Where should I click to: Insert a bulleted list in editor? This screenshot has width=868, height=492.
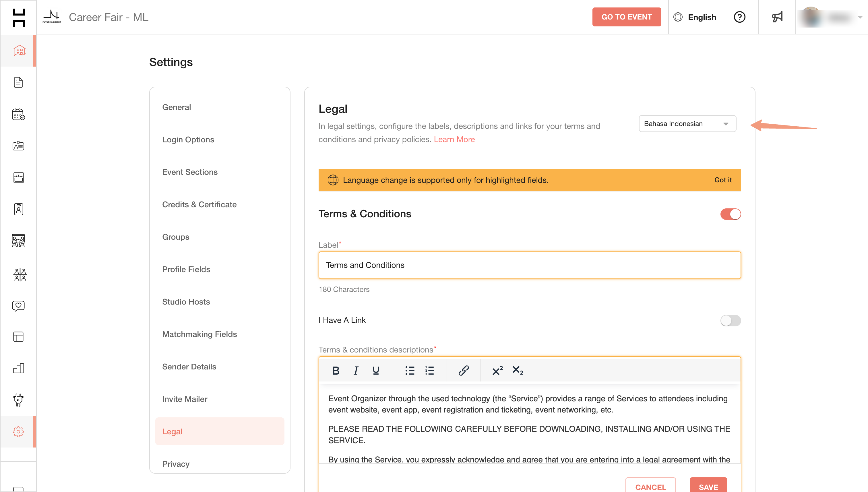(410, 371)
